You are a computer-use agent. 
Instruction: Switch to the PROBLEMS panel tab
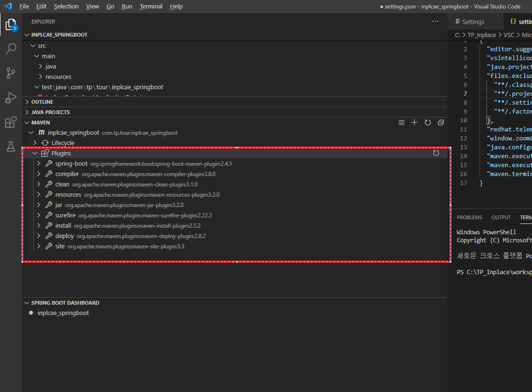[469, 217]
